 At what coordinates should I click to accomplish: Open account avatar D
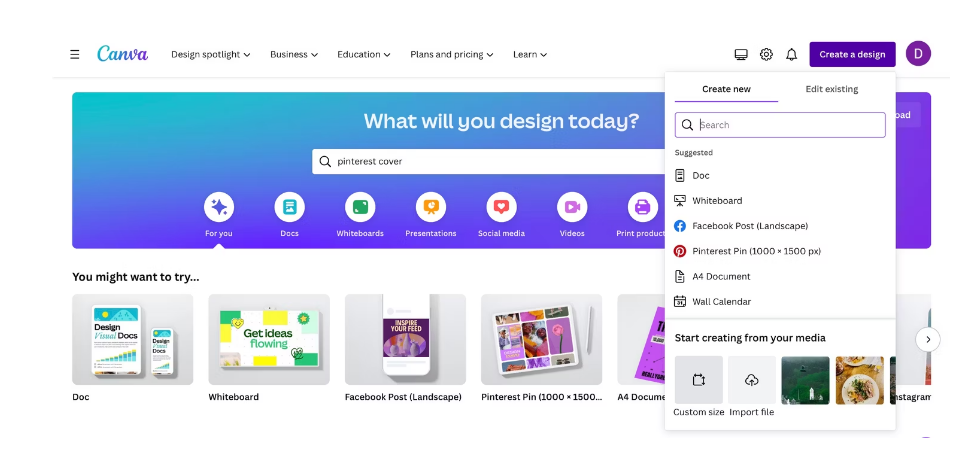(x=918, y=54)
